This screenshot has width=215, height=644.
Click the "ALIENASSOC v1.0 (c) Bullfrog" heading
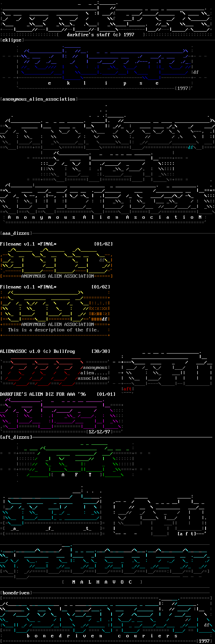point(37,351)
